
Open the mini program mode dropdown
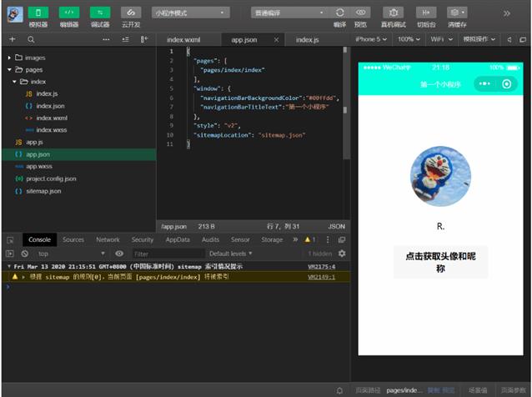191,13
